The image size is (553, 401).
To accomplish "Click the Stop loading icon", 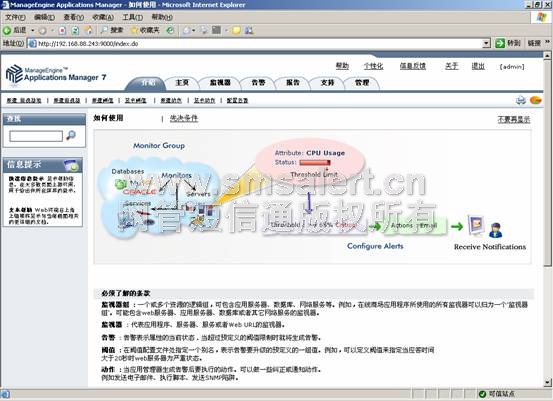I will [62, 31].
